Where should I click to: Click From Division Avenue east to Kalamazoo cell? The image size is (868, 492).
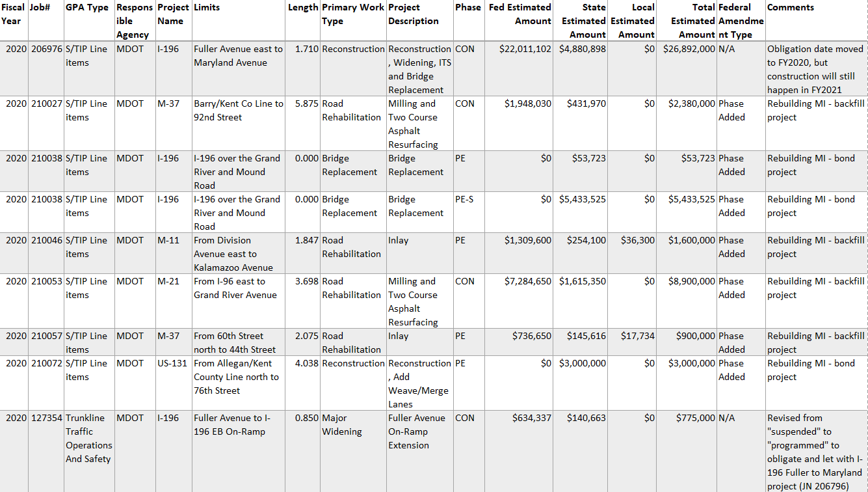click(239, 254)
